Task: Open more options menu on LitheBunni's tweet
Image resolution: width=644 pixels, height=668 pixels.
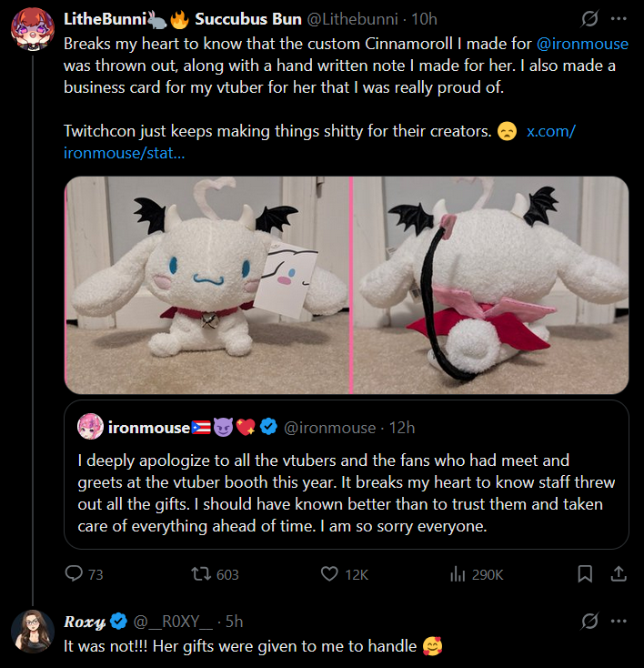Action: coord(619,19)
